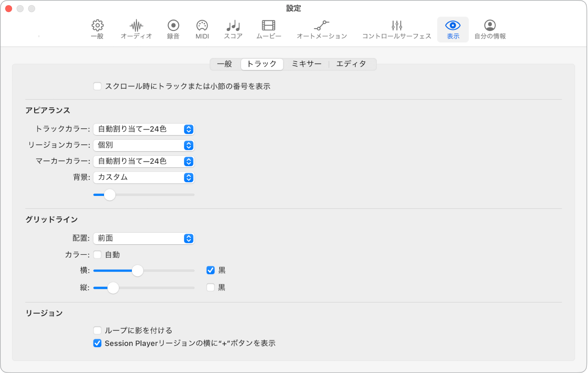Click the グリッドライン section heading
The image size is (588, 373).
[52, 219]
